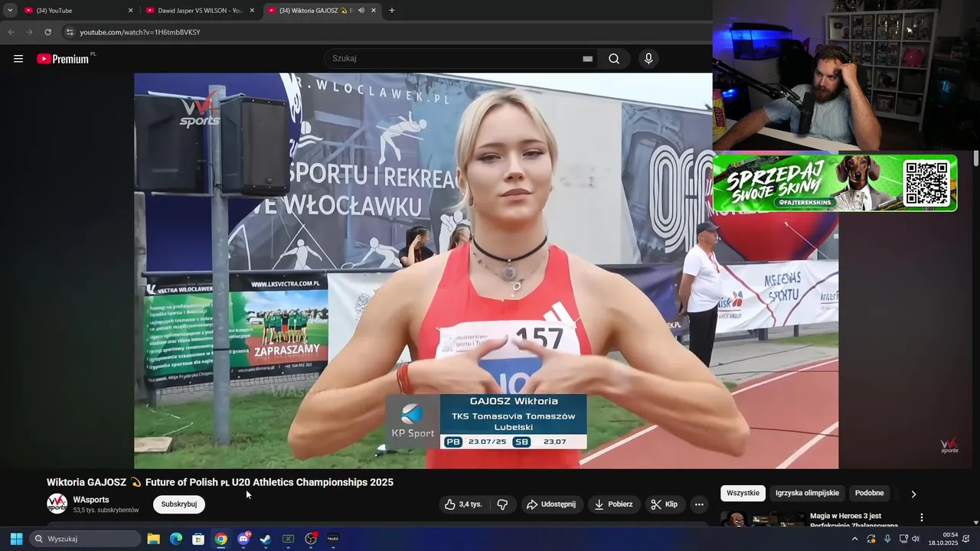Reload the page in Chrome
The width and height of the screenshot is (980, 551).
click(x=47, y=32)
